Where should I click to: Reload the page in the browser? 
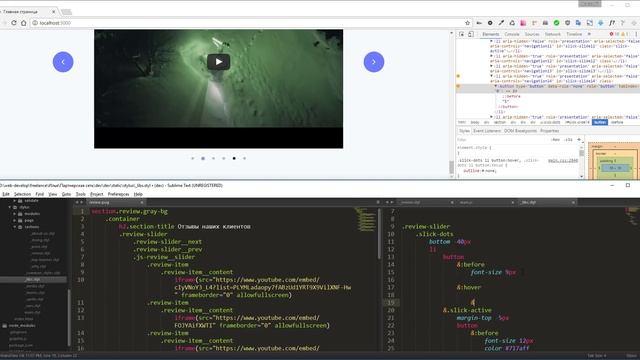point(14,23)
